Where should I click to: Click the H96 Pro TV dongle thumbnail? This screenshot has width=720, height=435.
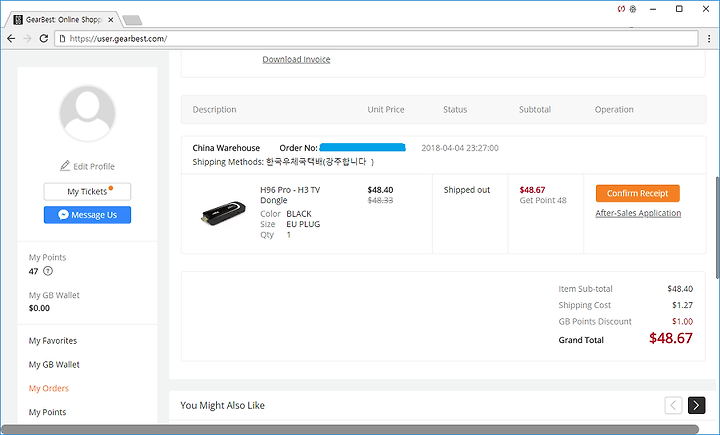(x=224, y=214)
